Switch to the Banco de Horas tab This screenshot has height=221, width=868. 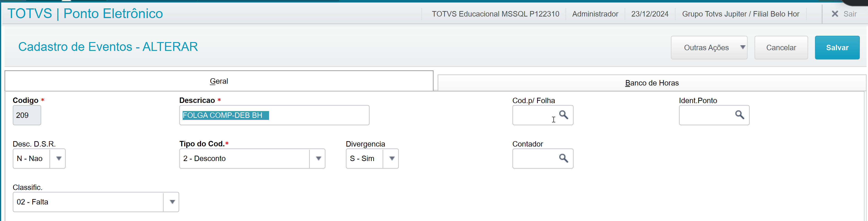click(x=652, y=83)
